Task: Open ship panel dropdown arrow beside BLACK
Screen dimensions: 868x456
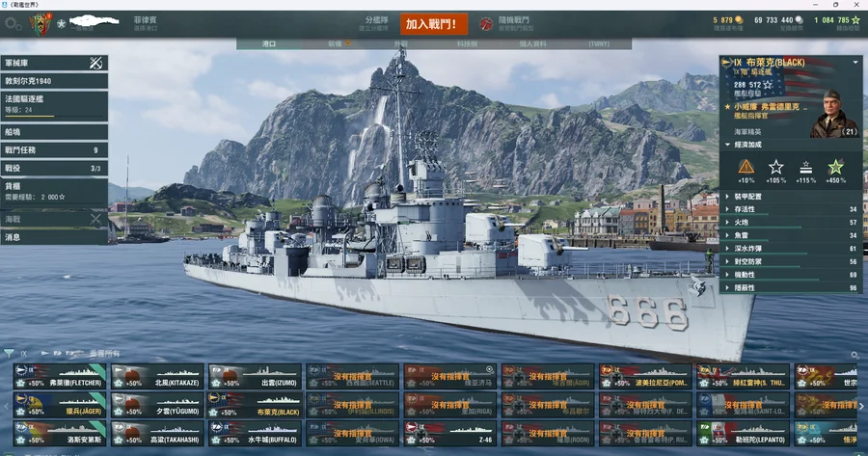Action: (x=855, y=63)
